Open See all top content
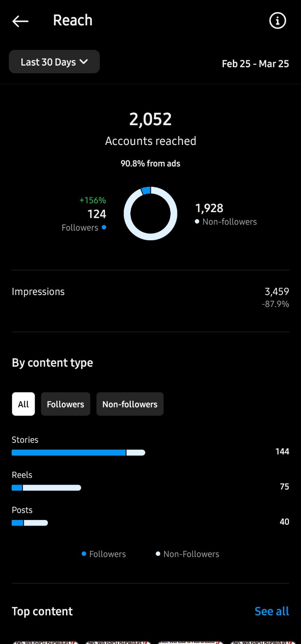The width and height of the screenshot is (301, 644). (x=272, y=611)
